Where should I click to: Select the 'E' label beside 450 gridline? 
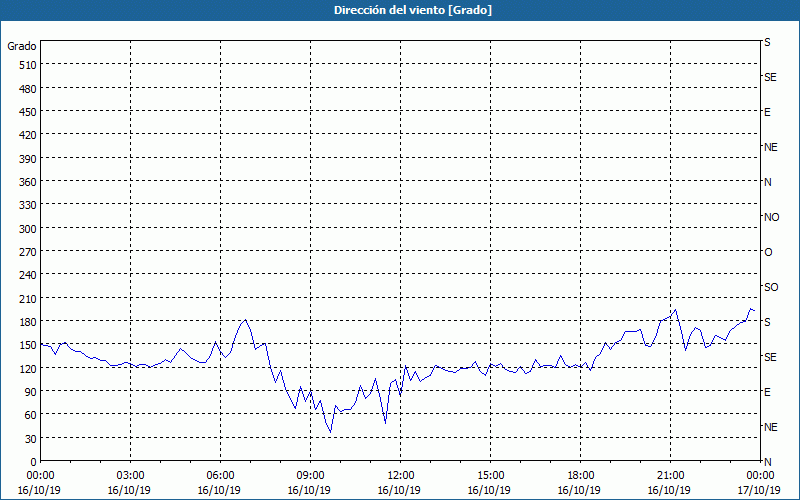click(767, 112)
